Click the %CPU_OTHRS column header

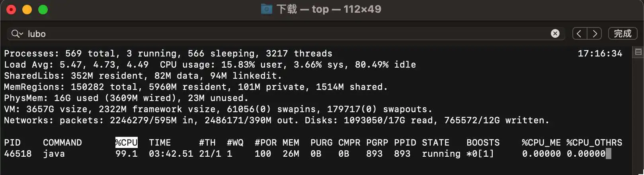pos(594,142)
